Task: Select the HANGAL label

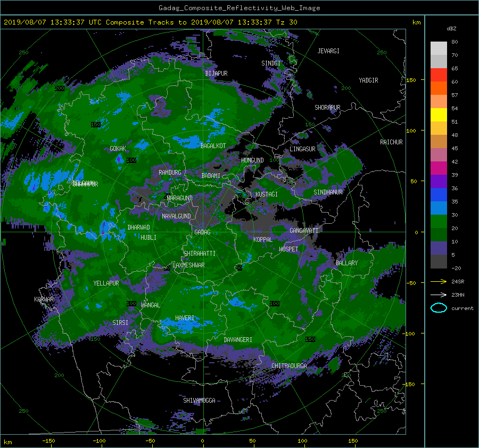Action: point(150,305)
